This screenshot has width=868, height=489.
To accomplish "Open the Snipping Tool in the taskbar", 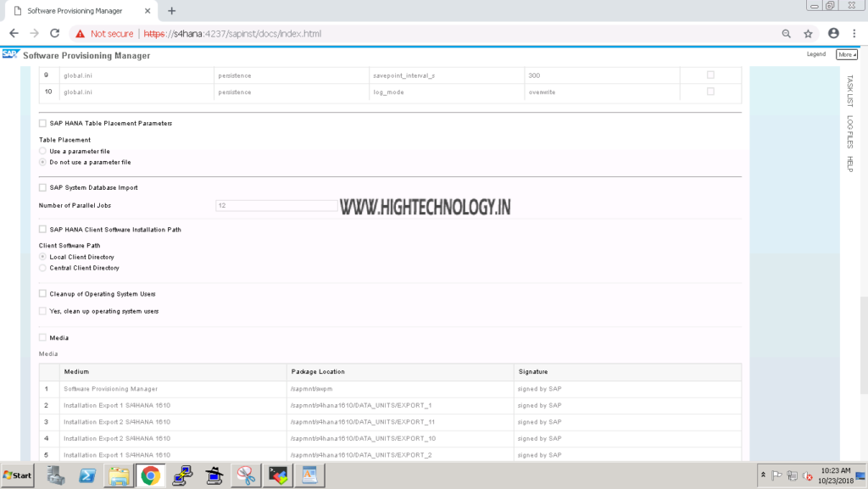I will 246,475.
